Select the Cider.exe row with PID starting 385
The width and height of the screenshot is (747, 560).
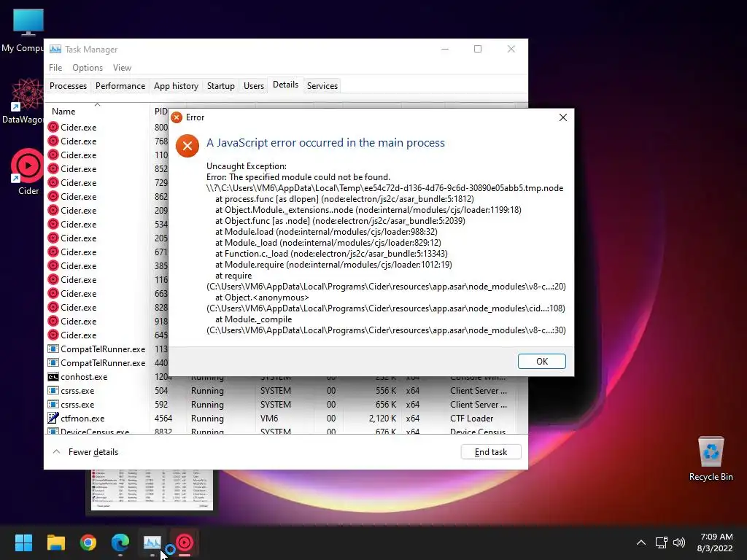pos(108,265)
